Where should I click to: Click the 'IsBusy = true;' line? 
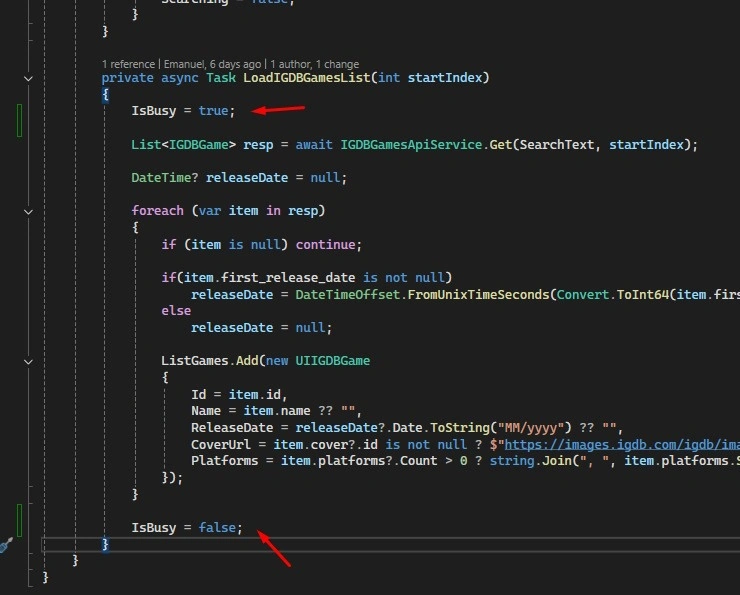(183, 111)
